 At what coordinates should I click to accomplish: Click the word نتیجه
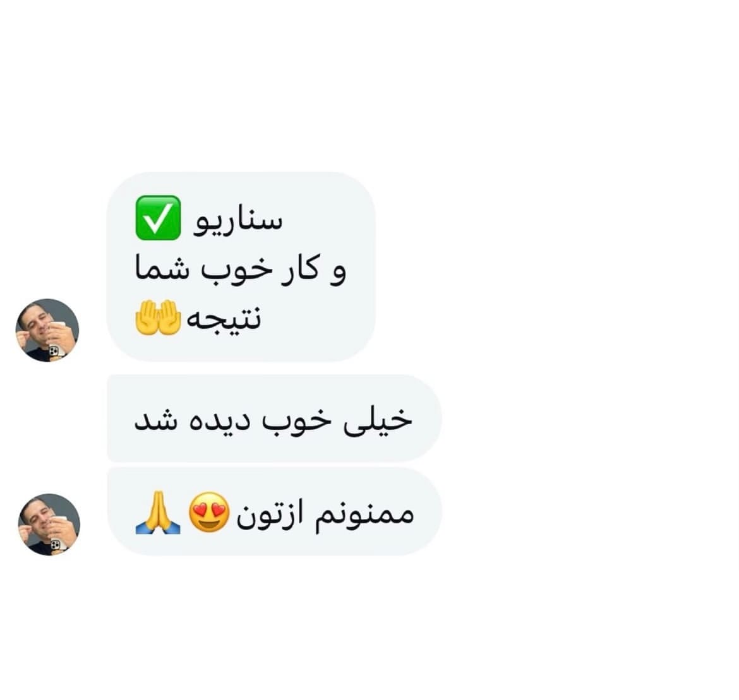coord(224,319)
